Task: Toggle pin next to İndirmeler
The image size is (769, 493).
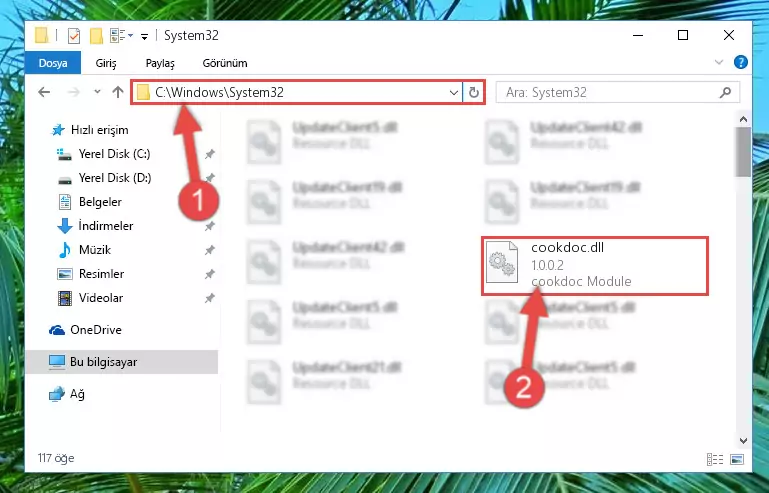Action: (x=209, y=226)
